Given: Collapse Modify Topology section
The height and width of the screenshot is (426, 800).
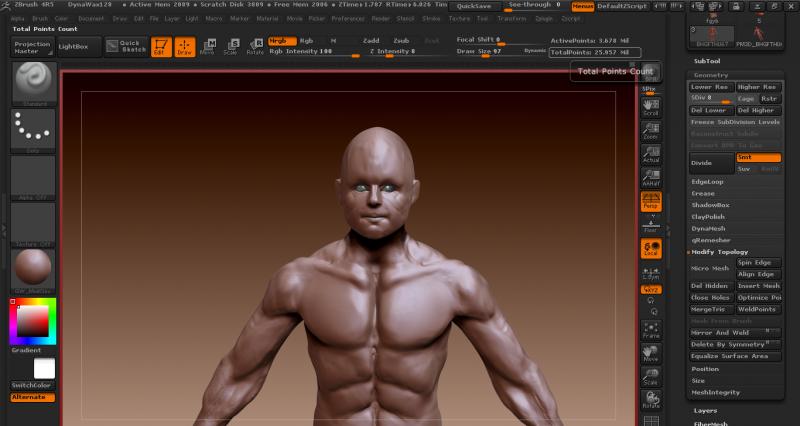Looking at the screenshot, I should click(719, 252).
